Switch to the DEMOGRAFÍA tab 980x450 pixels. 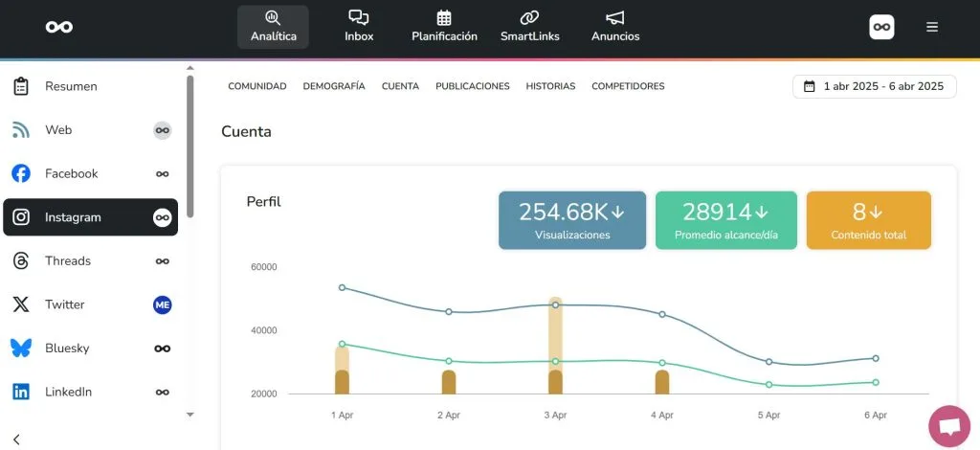coord(334,86)
